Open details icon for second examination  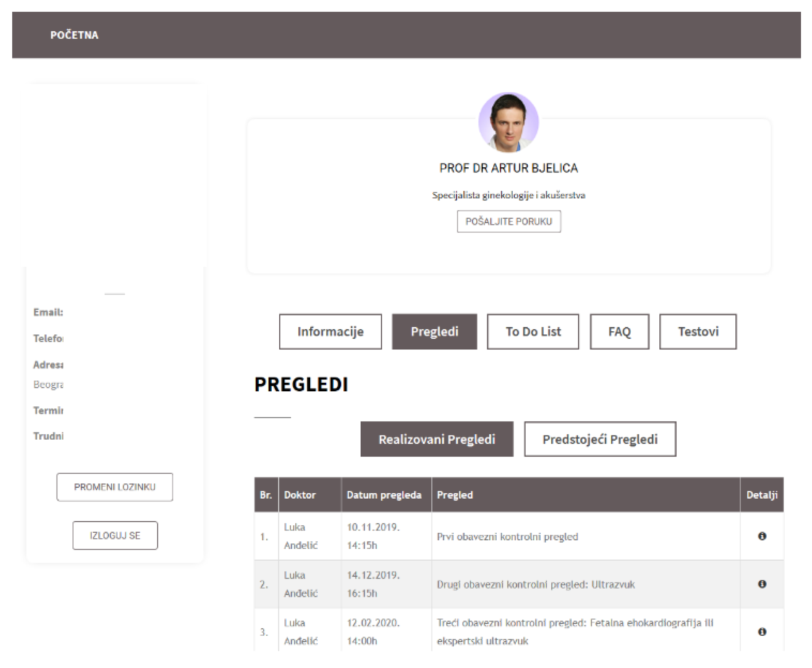(762, 584)
